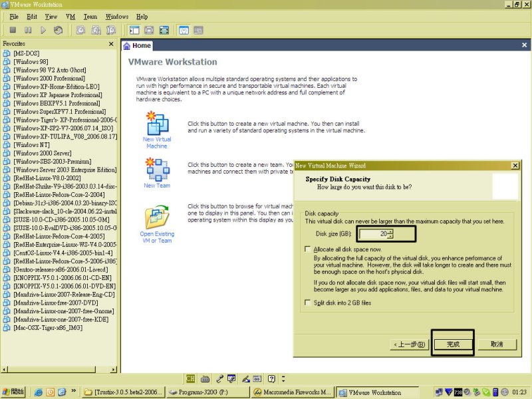
Task: Click the 完成 (Finish) button
Action: [453, 344]
